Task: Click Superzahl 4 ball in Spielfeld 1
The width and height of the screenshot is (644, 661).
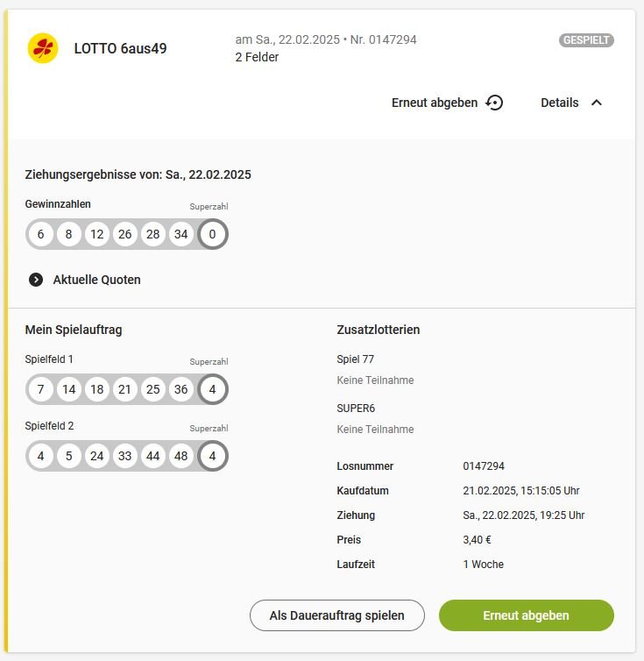Action: [x=212, y=389]
